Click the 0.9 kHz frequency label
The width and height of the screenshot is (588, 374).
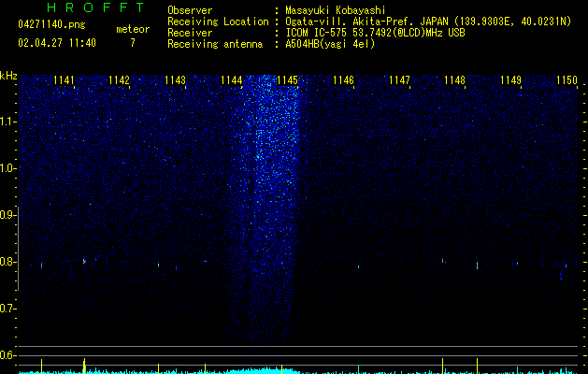(7, 215)
